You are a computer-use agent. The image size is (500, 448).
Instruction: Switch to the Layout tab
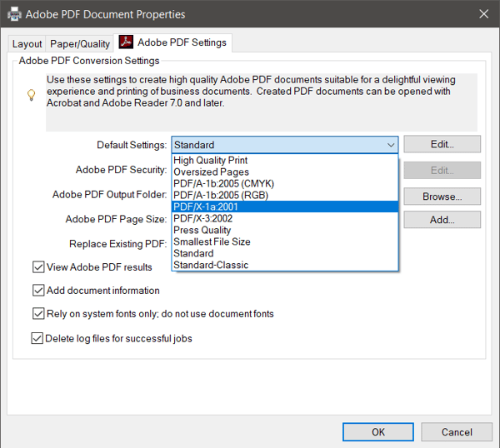point(27,43)
